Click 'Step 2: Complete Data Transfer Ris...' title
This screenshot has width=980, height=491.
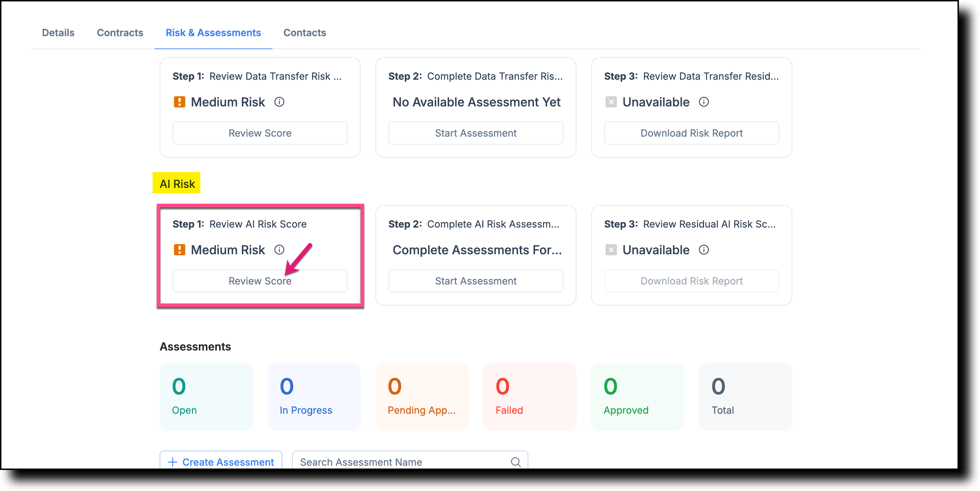(475, 76)
